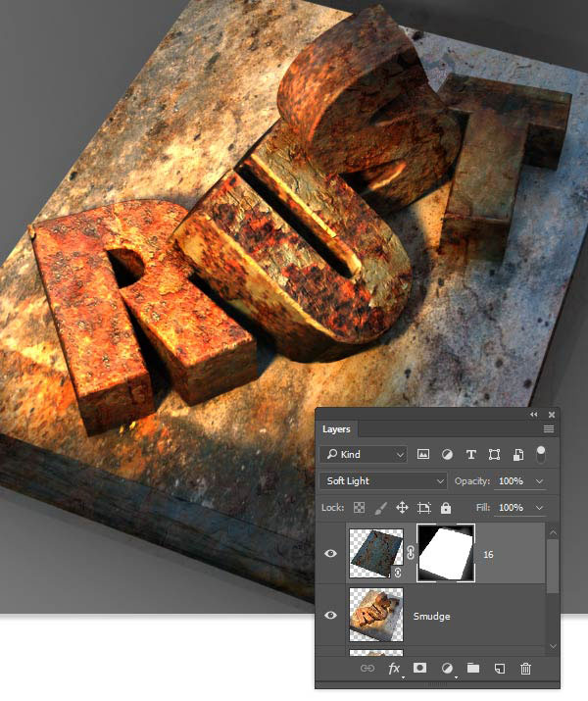Toggle link between layer 16 and mask
The image size is (588, 701).
411,553
